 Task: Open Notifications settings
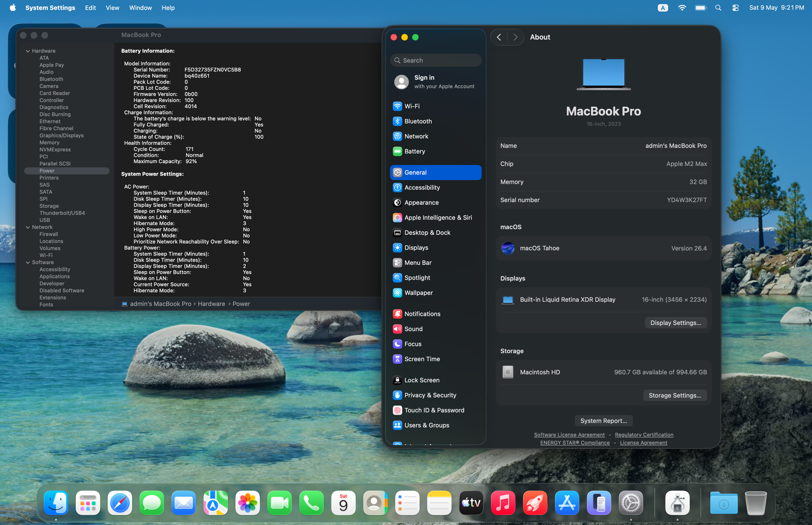point(436,314)
